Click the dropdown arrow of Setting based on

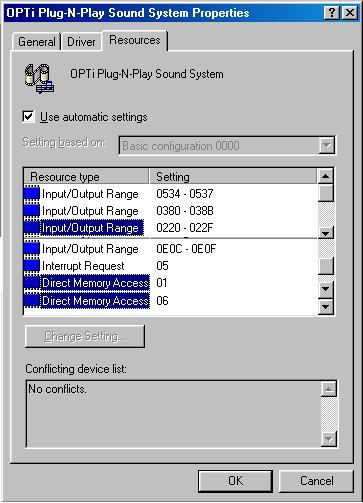coord(326,146)
